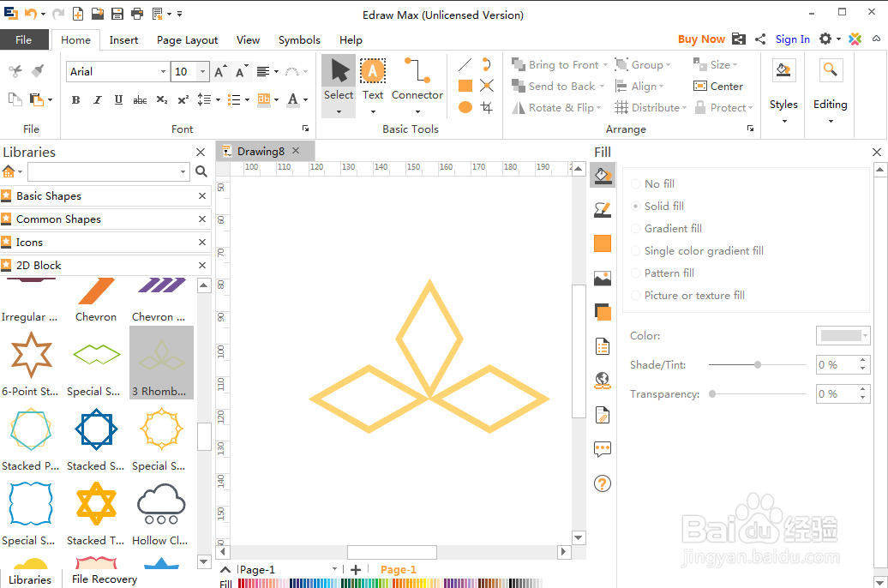888x588 pixels.
Task: Pick the ellipse drawing tool
Action: point(465,107)
